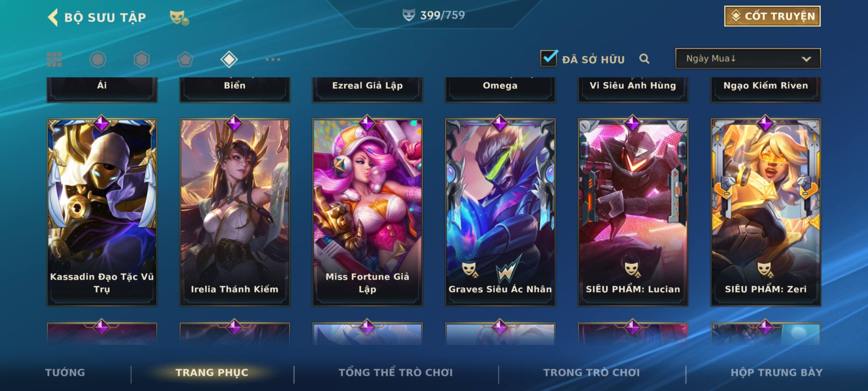
Task: Open the gold mask and coins icon
Action: (x=179, y=18)
